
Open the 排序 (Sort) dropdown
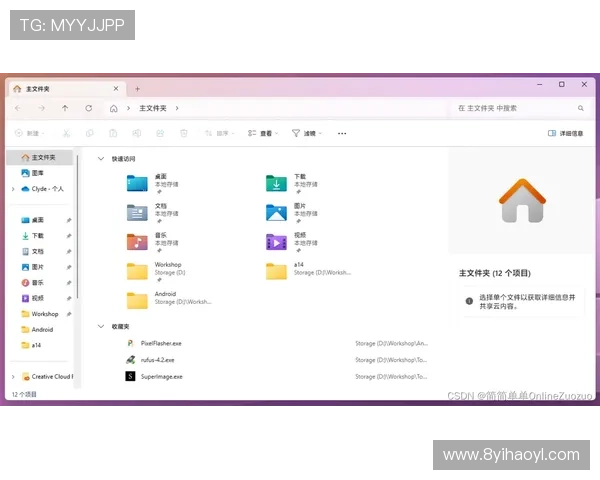click(x=220, y=133)
